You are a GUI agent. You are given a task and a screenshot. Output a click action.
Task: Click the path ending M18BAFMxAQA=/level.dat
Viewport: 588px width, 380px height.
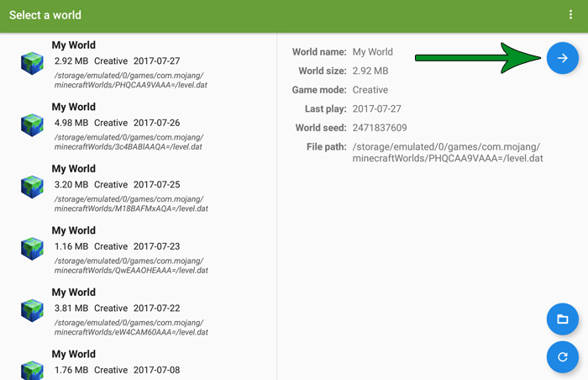pos(131,204)
